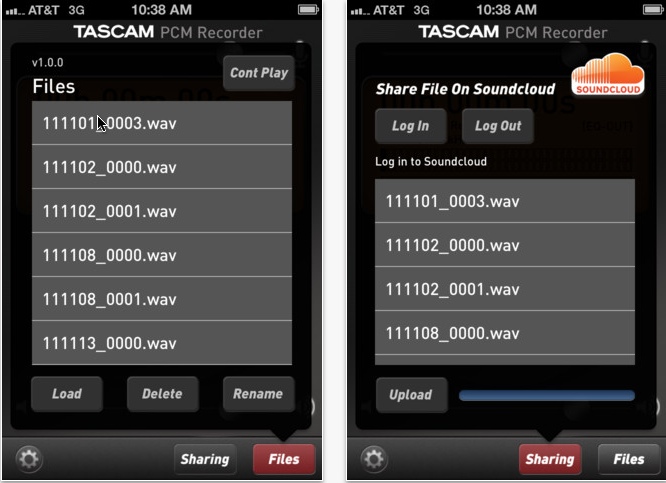
Task: Choose 111108_0000.wav in Soundcloud share list
Action: click(505, 333)
